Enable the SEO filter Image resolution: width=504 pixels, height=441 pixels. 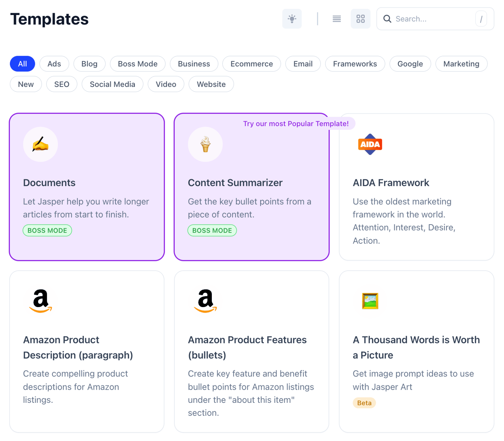(x=61, y=84)
